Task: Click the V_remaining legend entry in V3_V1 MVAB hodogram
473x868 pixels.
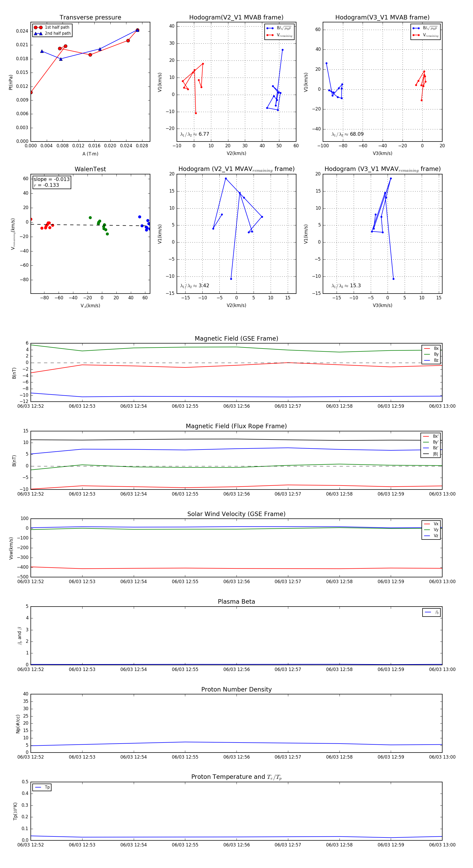Action: (x=425, y=35)
